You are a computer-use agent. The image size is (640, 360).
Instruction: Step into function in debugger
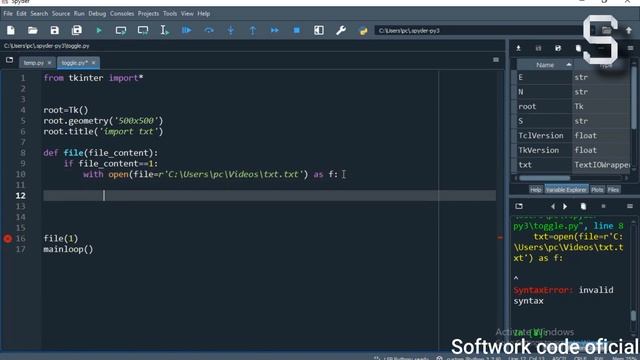click(231, 30)
